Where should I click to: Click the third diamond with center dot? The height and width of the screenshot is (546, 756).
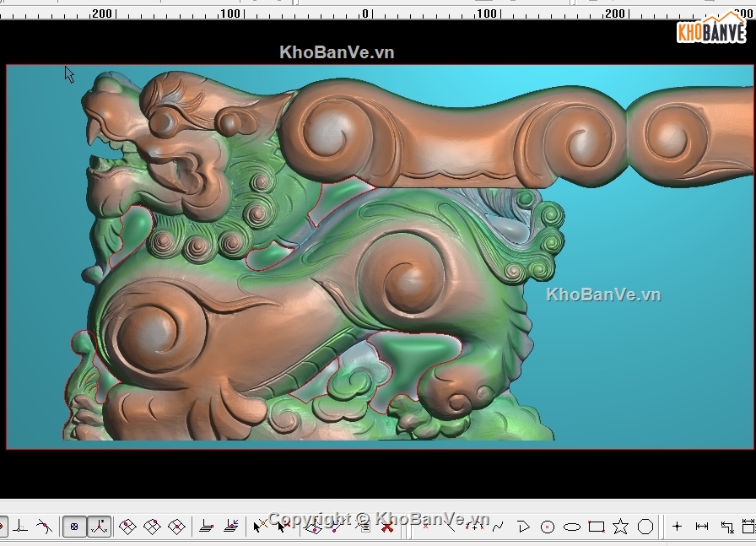pos(177,527)
